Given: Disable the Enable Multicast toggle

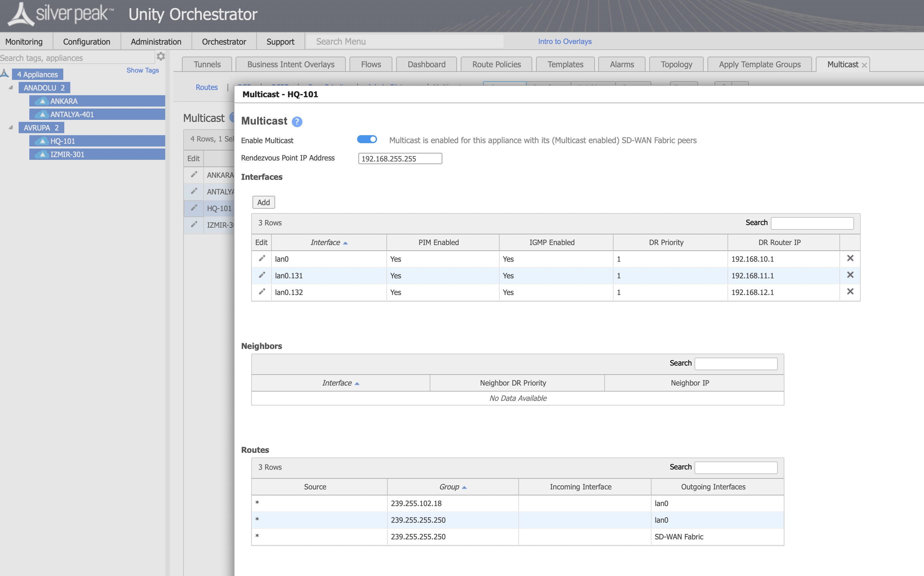Looking at the screenshot, I should tap(367, 139).
